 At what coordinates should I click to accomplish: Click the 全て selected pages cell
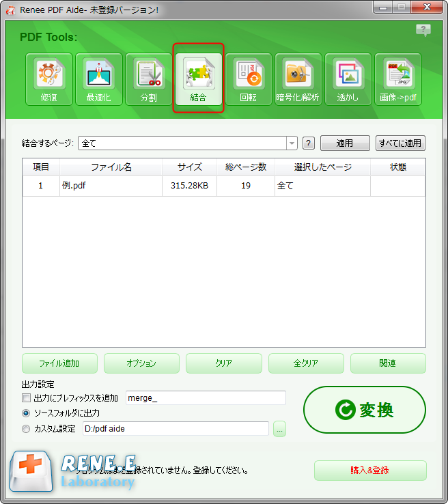point(322,186)
